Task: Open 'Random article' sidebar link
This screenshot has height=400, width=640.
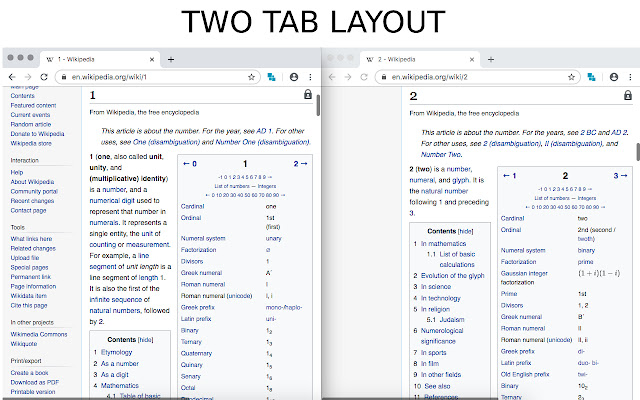Action: pos(31,124)
